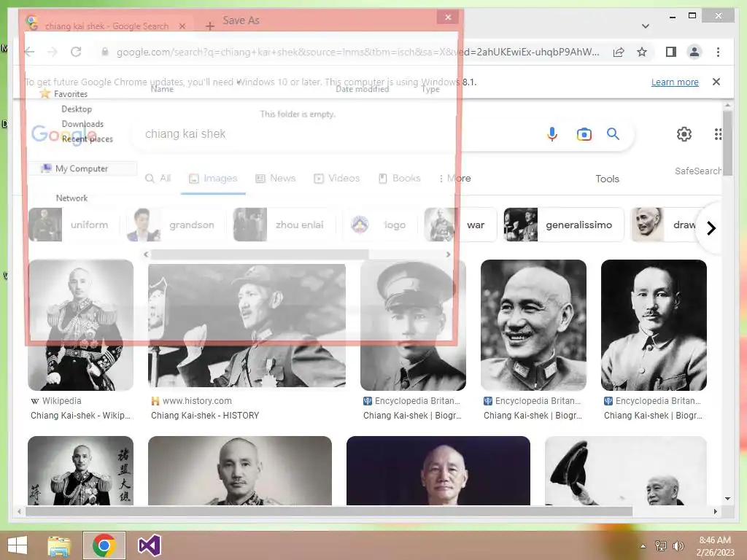Click the search box text field
747x560 pixels.
tap(333, 134)
